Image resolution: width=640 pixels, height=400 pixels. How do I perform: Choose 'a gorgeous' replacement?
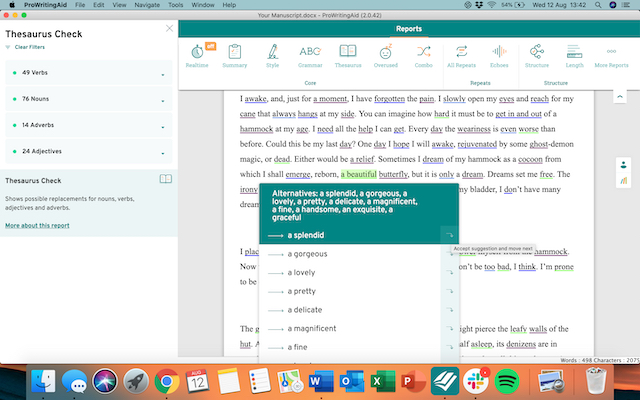[307, 254]
